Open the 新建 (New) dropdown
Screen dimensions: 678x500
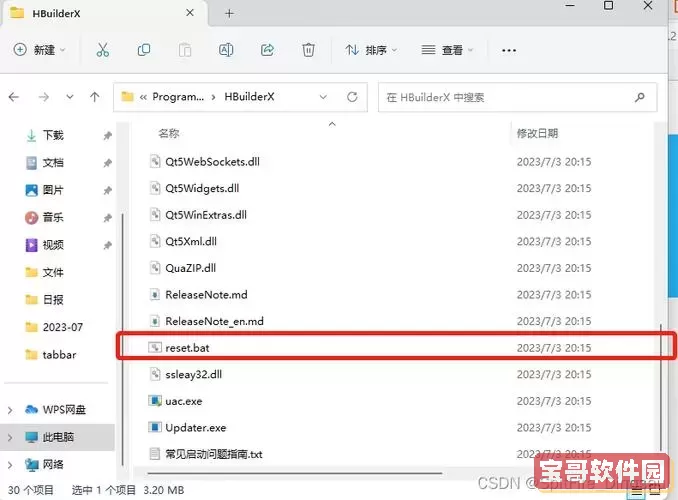40,50
